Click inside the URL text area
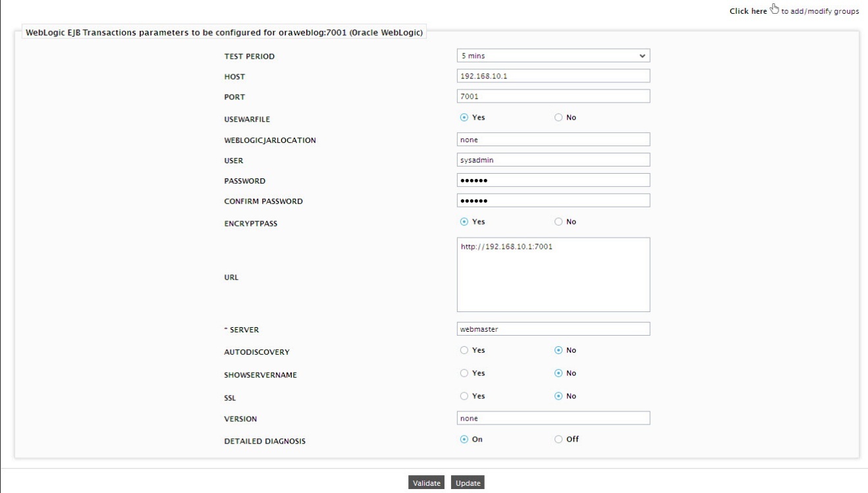This screenshot has height=493, width=868. [x=553, y=274]
